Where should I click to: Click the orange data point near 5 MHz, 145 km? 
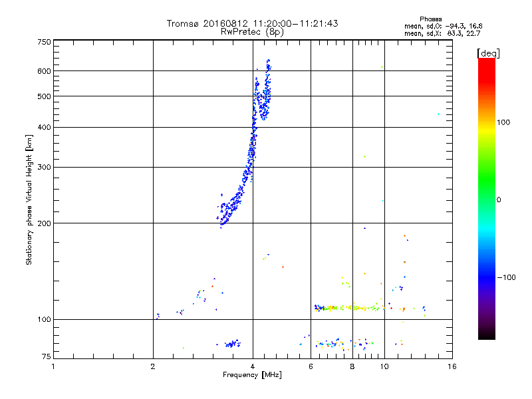tap(283, 267)
